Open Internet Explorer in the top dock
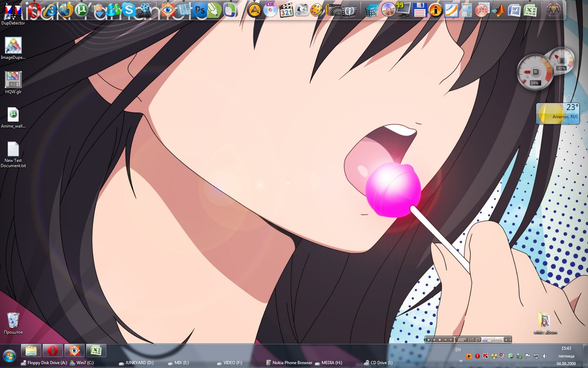This screenshot has height=368, width=588. pos(50,10)
